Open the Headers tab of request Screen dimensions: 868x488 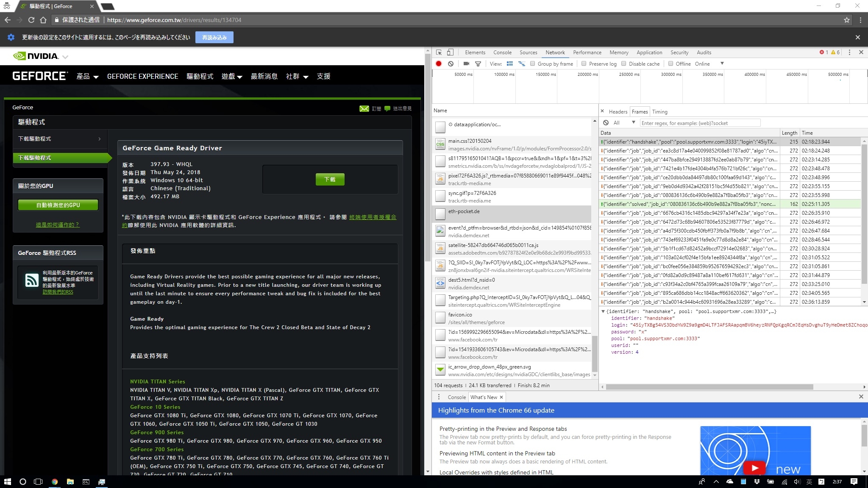[x=618, y=112]
